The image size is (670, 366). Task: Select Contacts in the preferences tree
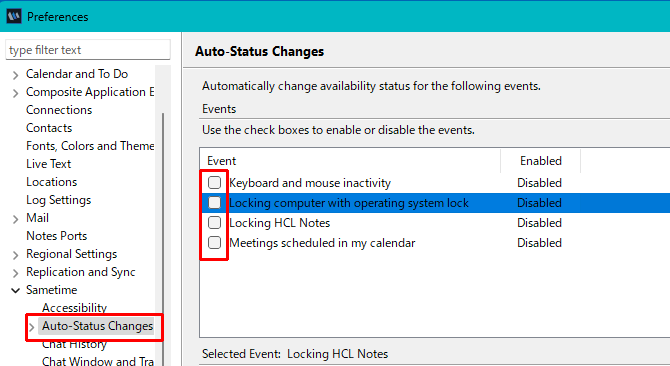(x=49, y=128)
